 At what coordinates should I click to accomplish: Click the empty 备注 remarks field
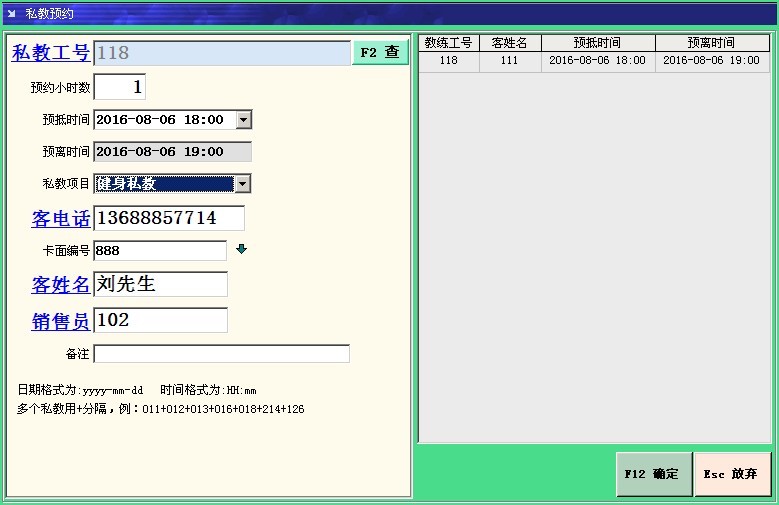pos(222,354)
